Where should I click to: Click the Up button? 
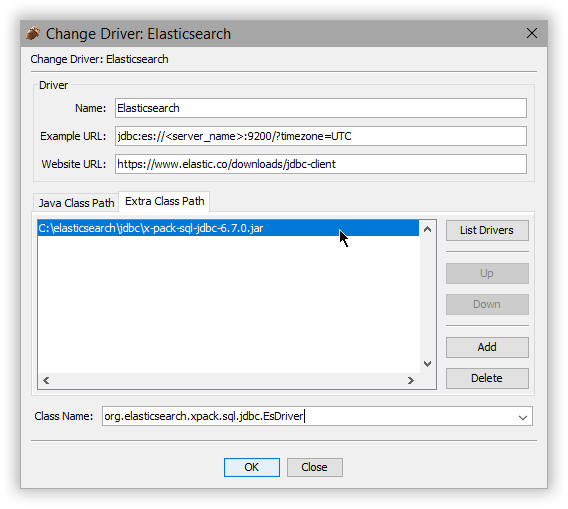(x=487, y=273)
